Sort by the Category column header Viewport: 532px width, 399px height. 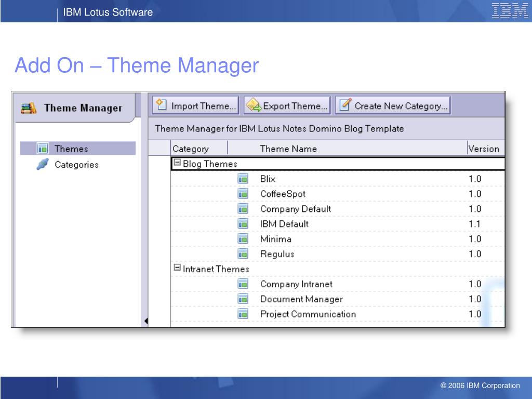point(199,149)
